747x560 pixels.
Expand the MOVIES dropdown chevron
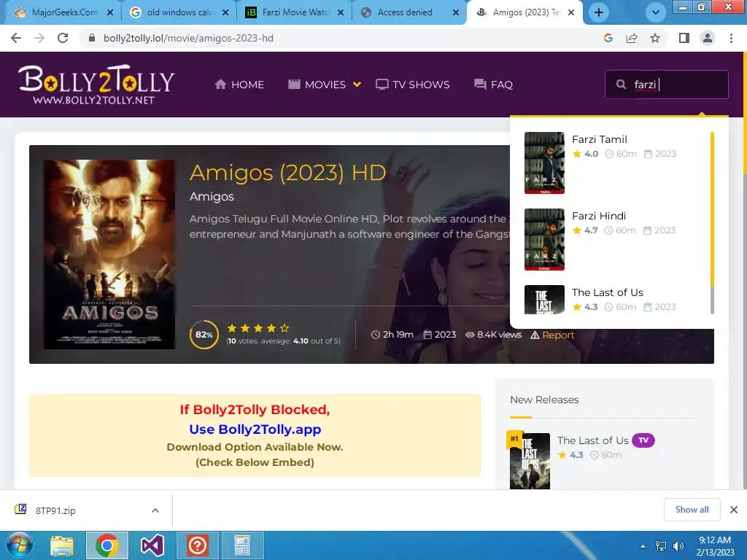[x=357, y=85]
